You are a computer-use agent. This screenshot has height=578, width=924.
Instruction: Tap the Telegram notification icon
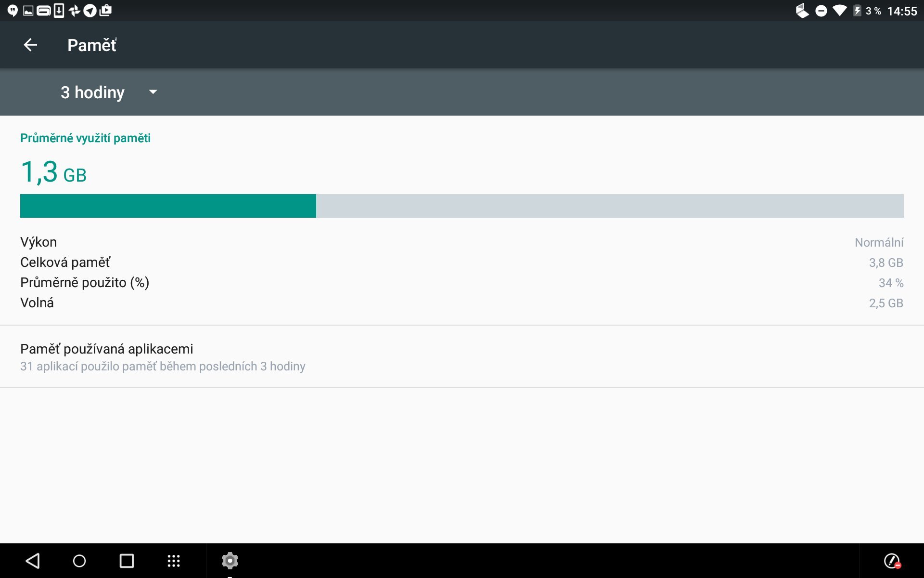pyautogui.click(x=90, y=11)
